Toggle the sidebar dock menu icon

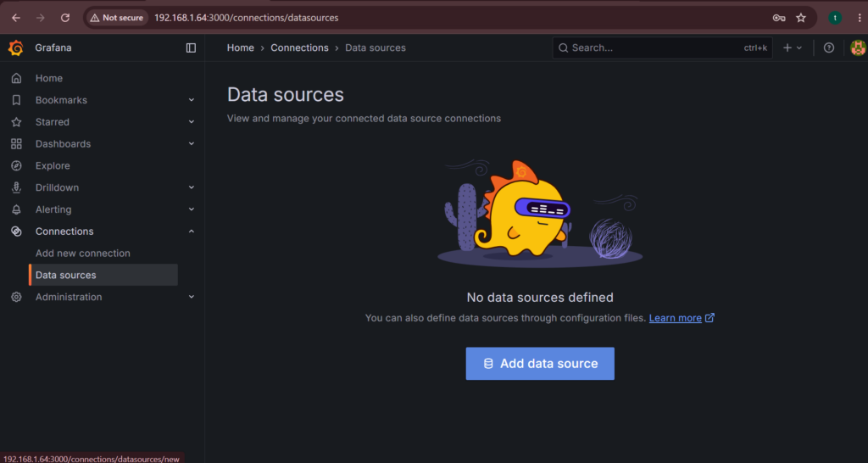coord(191,48)
